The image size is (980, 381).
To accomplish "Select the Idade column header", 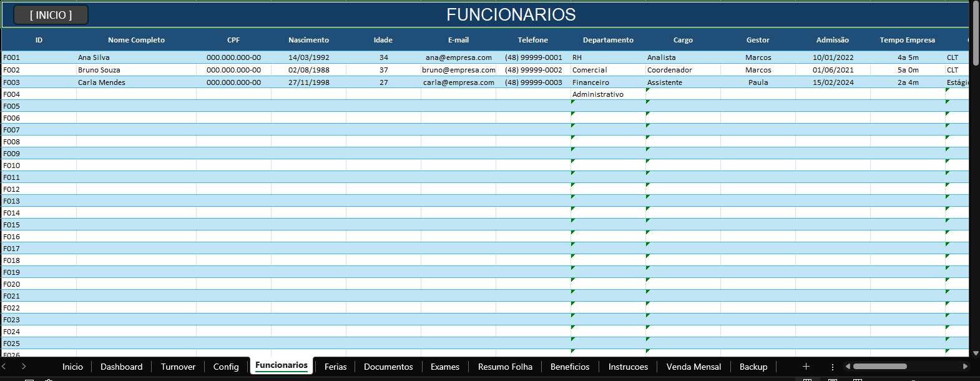I will tap(383, 40).
